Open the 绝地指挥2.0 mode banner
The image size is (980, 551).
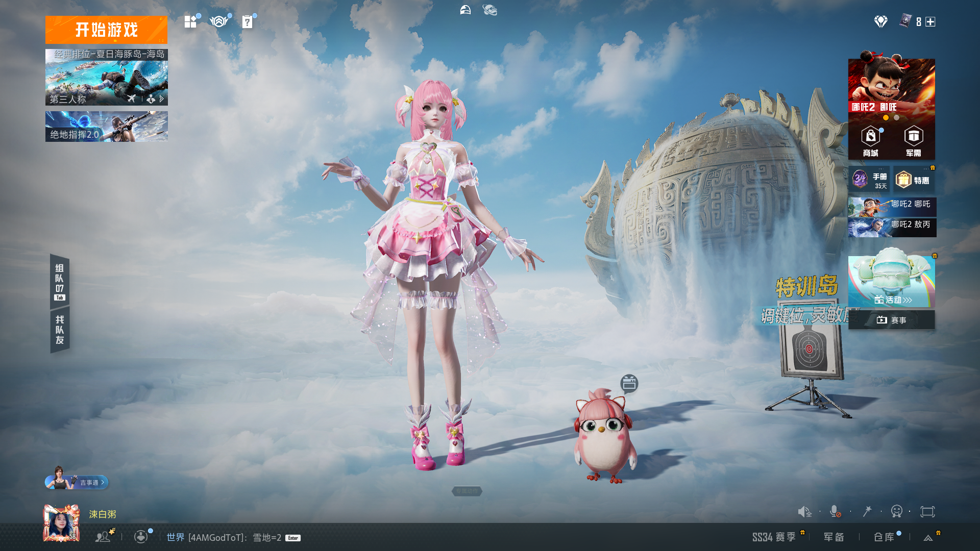click(x=106, y=126)
